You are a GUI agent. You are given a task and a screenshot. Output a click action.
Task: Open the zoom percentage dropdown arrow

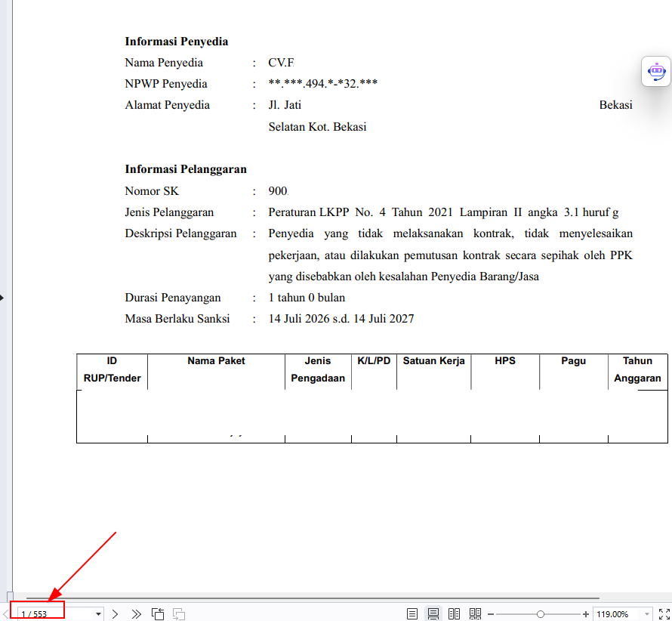(x=647, y=614)
